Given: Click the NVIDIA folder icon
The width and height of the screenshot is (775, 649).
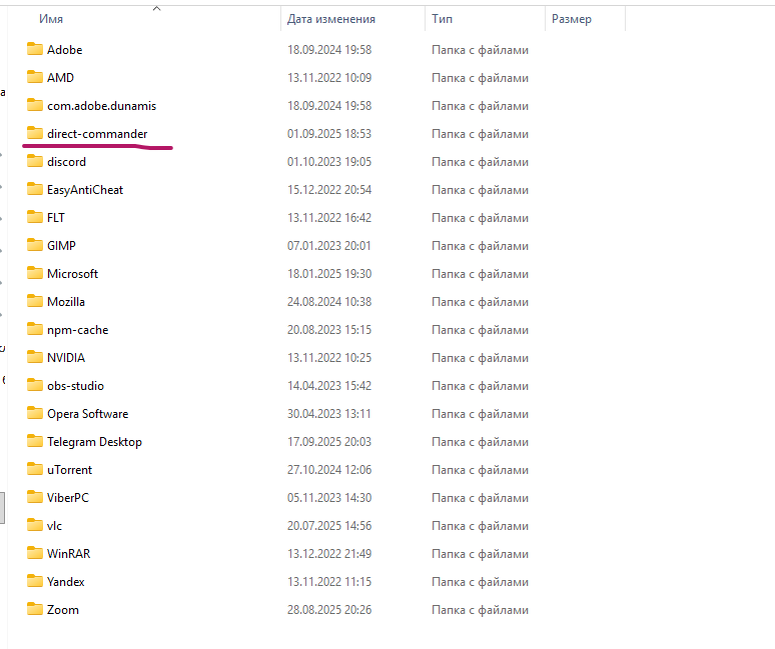Looking at the screenshot, I should pos(35,357).
